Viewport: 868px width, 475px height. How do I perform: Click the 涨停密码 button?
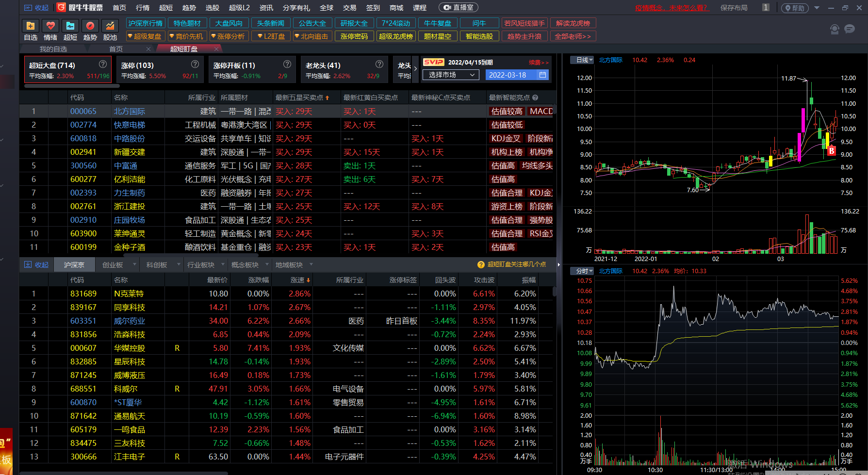point(354,36)
